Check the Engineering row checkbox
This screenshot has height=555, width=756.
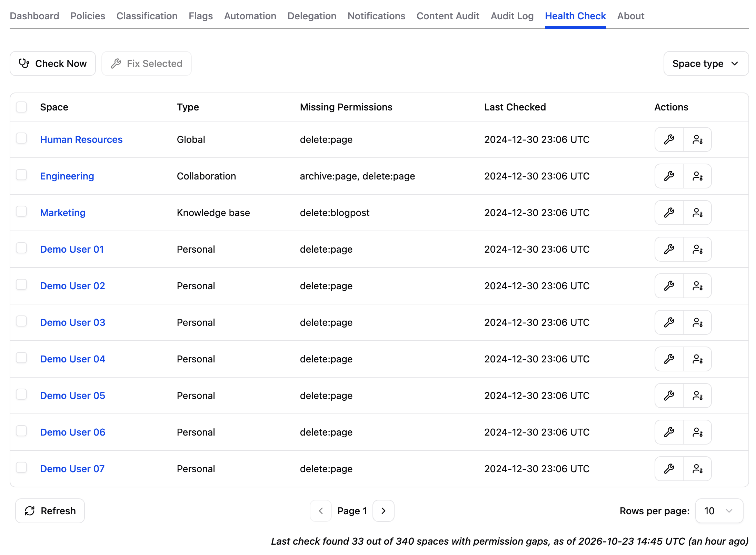pos(21,175)
